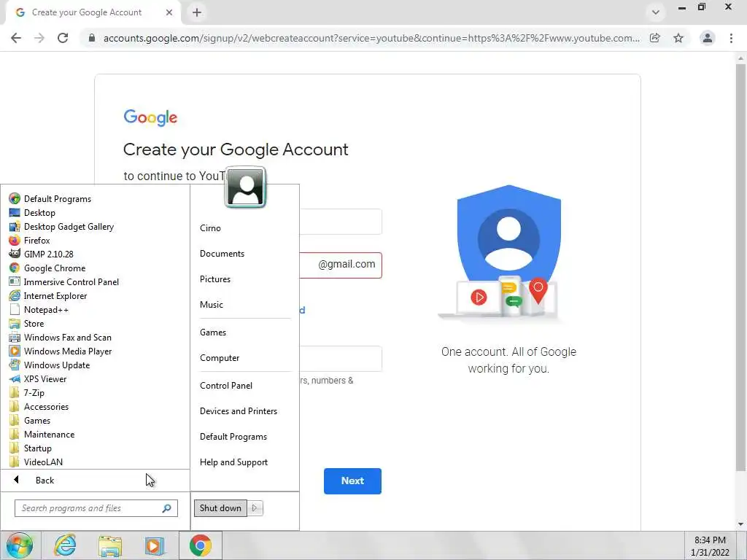Open Games in the right Start pane
The image size is (747, 560).
pyautogui.click(x=212, y=332)
